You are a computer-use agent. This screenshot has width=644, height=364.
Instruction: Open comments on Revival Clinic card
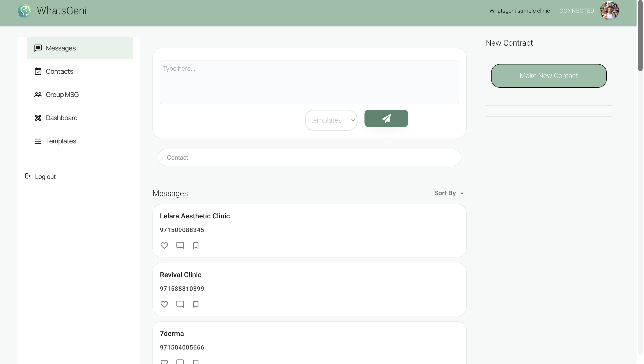(x=180, y=304)
